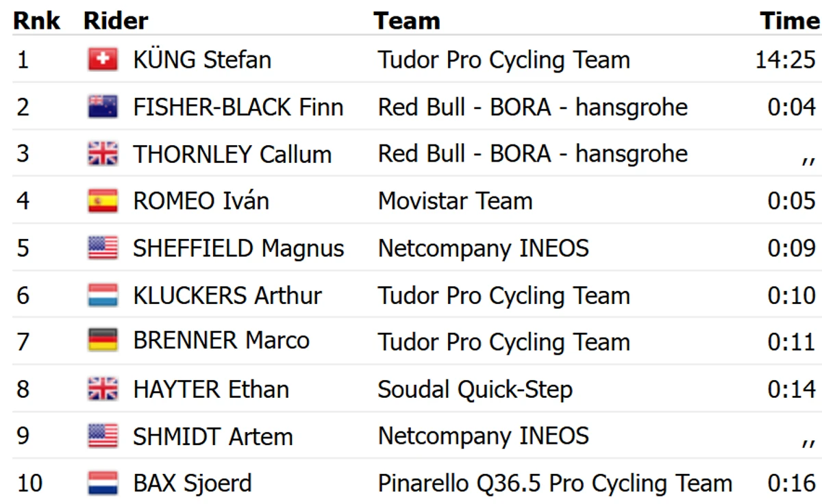The height and width of the screenshot is (504, 822).
Task: Open Soudal Quick-Step team link
Action: pos(475,390)
